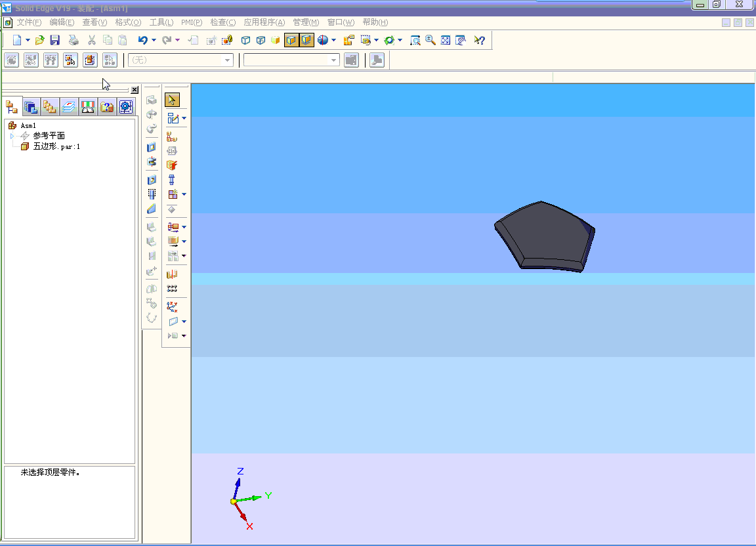Open the view orientation sphere dropdown arrow
Viewport: 756px width, 546px height.
[x=333, y=40]
